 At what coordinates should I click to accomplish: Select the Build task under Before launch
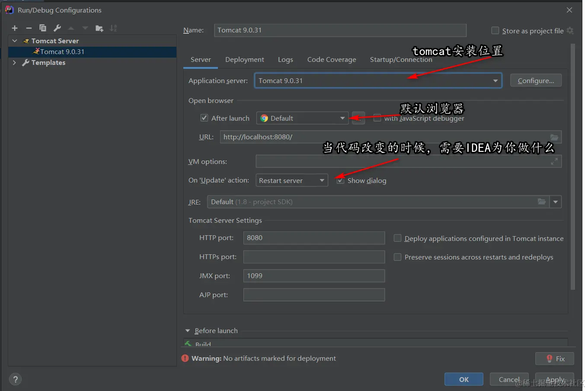pos(375,344)
